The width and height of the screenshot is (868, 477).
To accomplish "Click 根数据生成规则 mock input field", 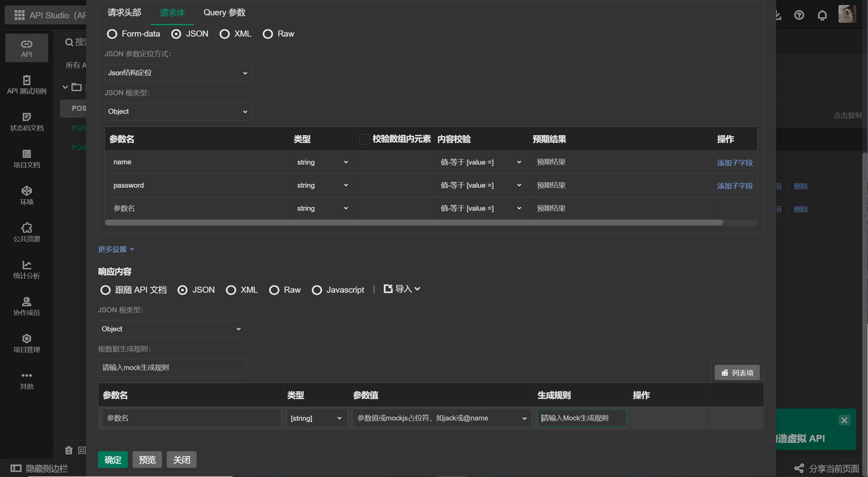I will (x=172, y=367).
